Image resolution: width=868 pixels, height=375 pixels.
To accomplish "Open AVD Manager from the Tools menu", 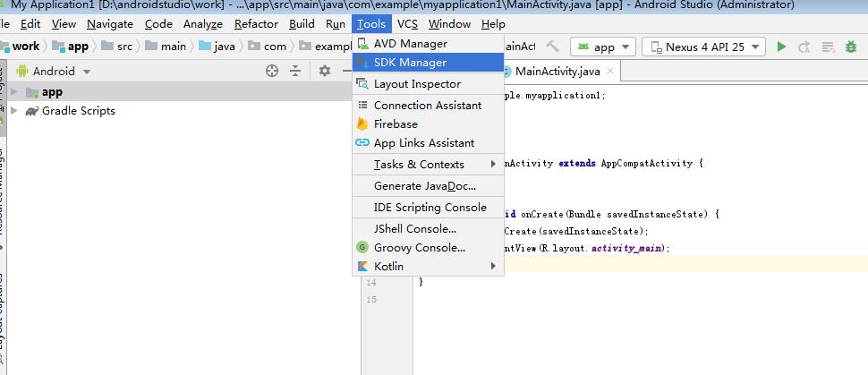I will pyautogui.click(x=428, y=43).
